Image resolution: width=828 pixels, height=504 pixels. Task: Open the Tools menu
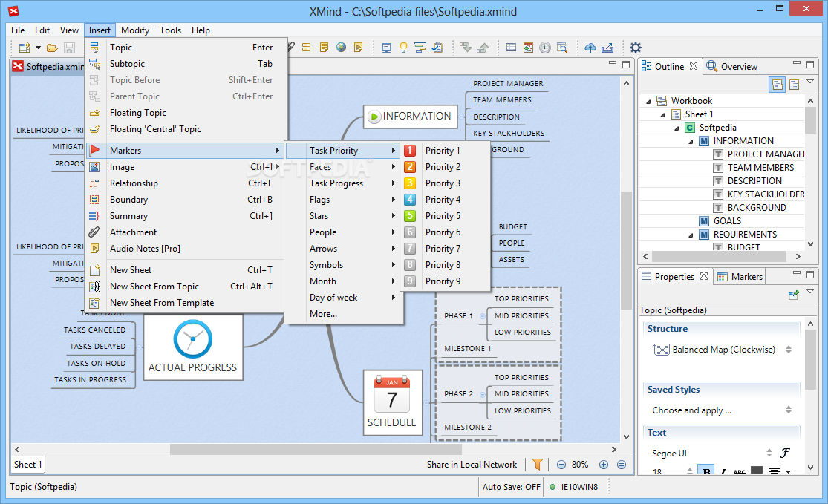tap(170, 30)
